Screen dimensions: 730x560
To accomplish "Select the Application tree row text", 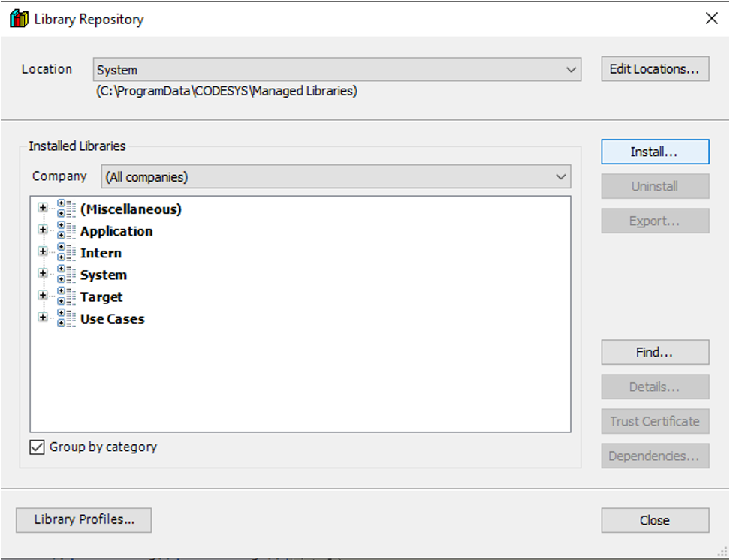I will point(116,231).
